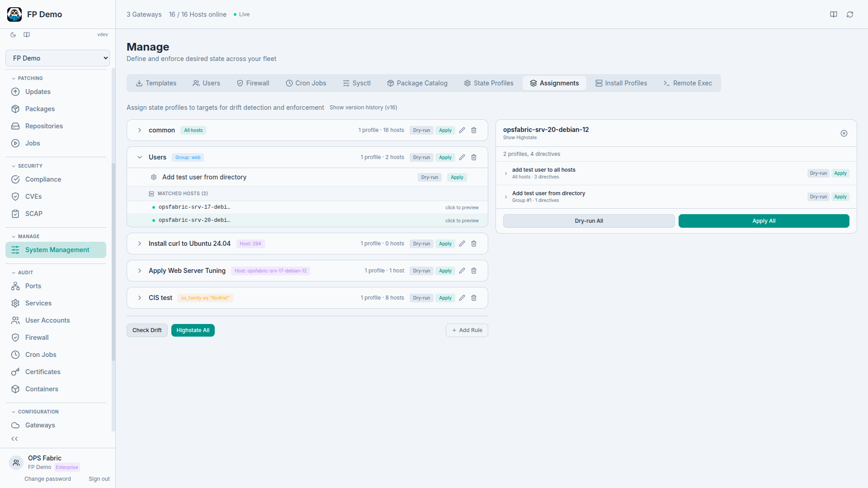Expand the common assignment rule

139,130
